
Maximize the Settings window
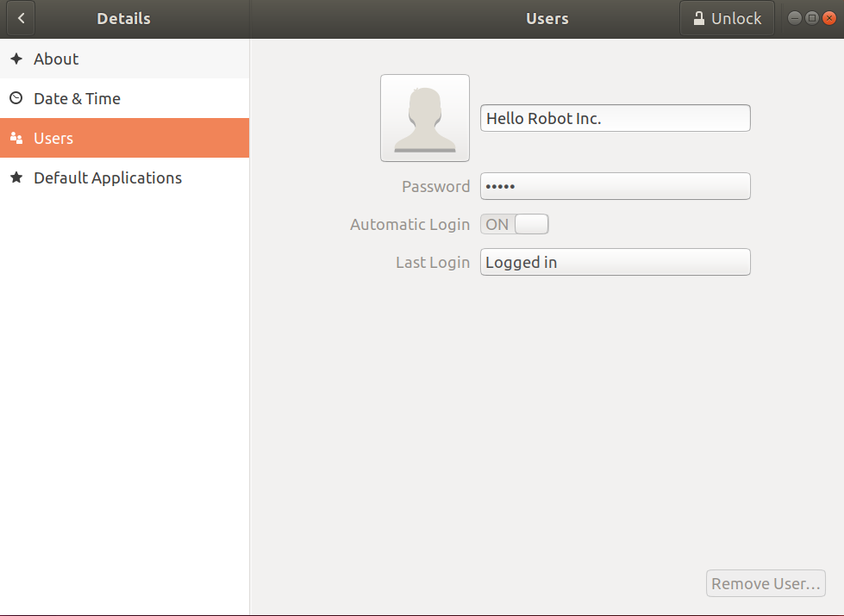click(x=811, y=18)
